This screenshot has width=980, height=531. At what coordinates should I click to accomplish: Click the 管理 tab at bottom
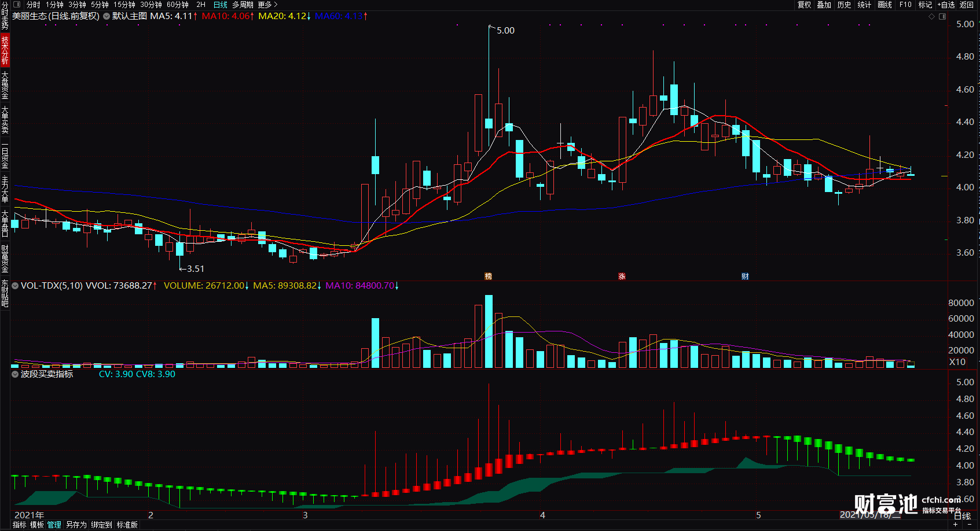[x=54, y=525]
